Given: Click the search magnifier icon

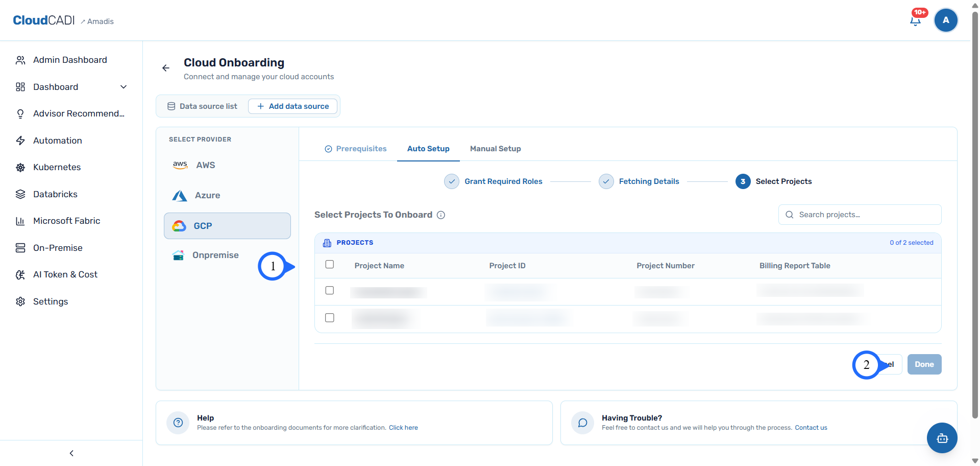Looking at the screenshot, I should (790, 215).
